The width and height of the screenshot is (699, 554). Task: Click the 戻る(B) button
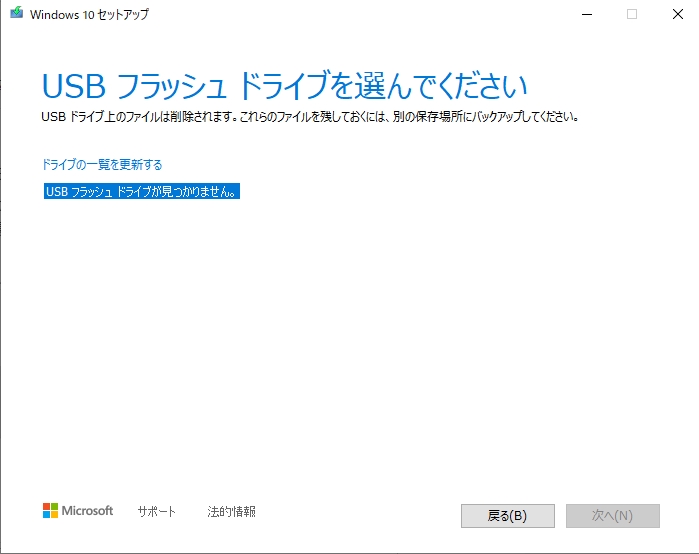[508, 516]
